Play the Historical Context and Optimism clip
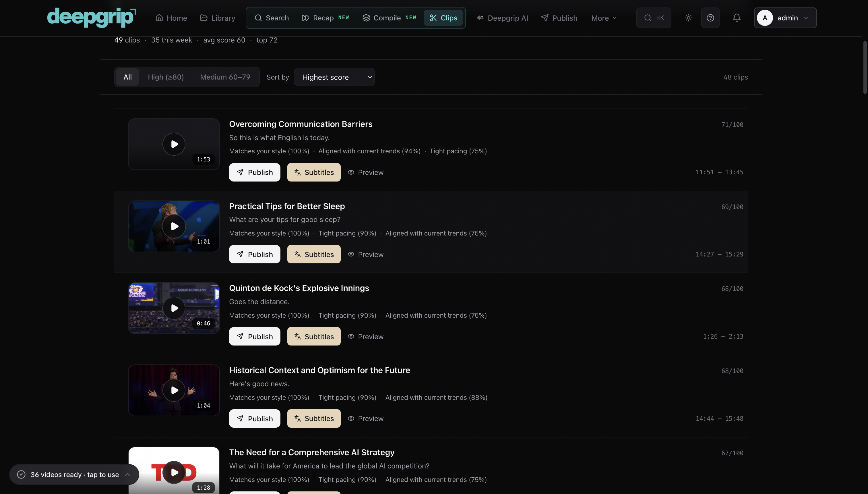868x494 pixels. click(x=174, y=390)
